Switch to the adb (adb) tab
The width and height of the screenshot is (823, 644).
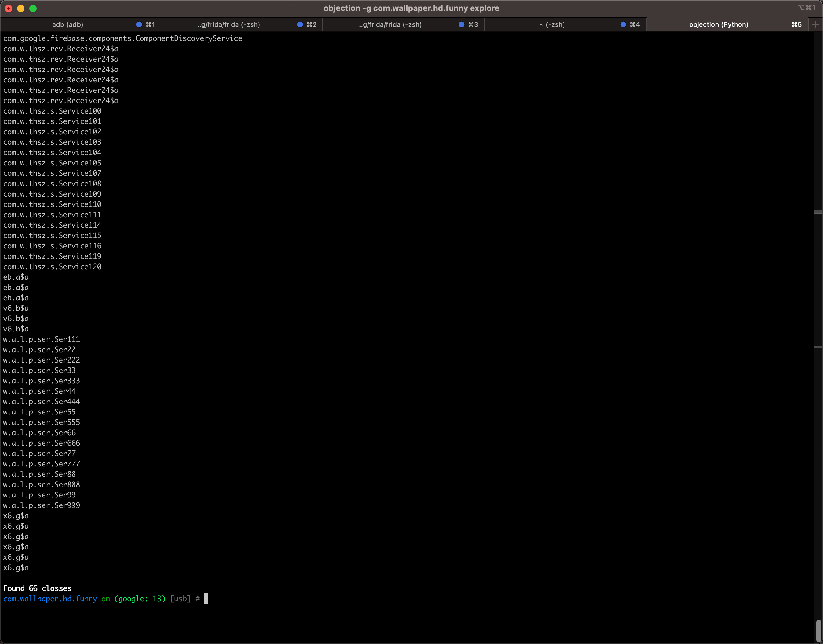tap(81, 24)
